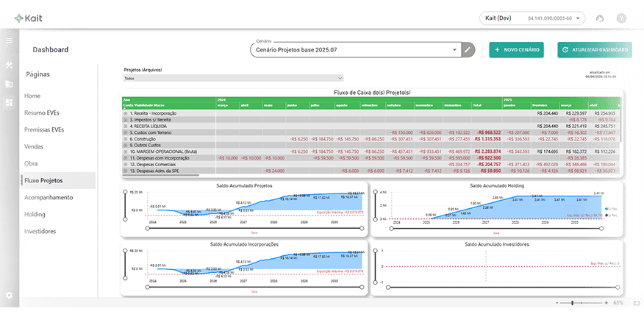Click the Saldo Acumulado Investidores chart title
644x317 pixels.
496,244
